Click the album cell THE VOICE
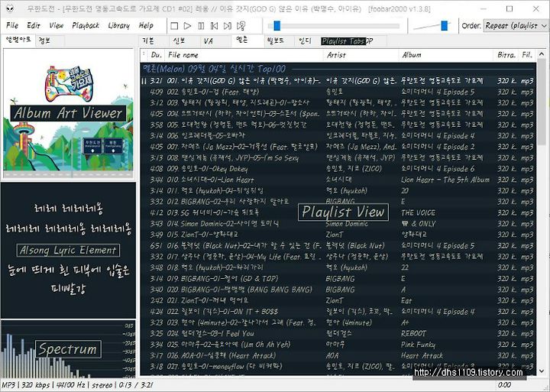Screen dimensions: 550x392 coord(418,212)
